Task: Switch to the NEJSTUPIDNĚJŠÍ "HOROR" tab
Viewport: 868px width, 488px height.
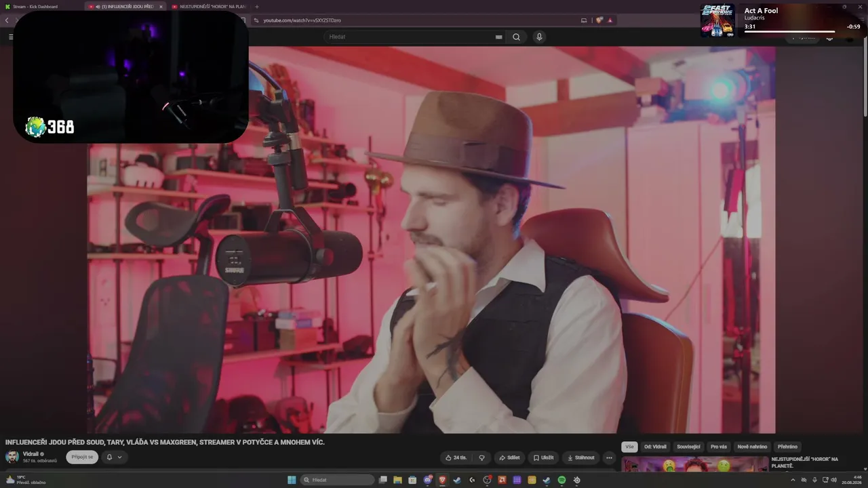Action: 209,7
